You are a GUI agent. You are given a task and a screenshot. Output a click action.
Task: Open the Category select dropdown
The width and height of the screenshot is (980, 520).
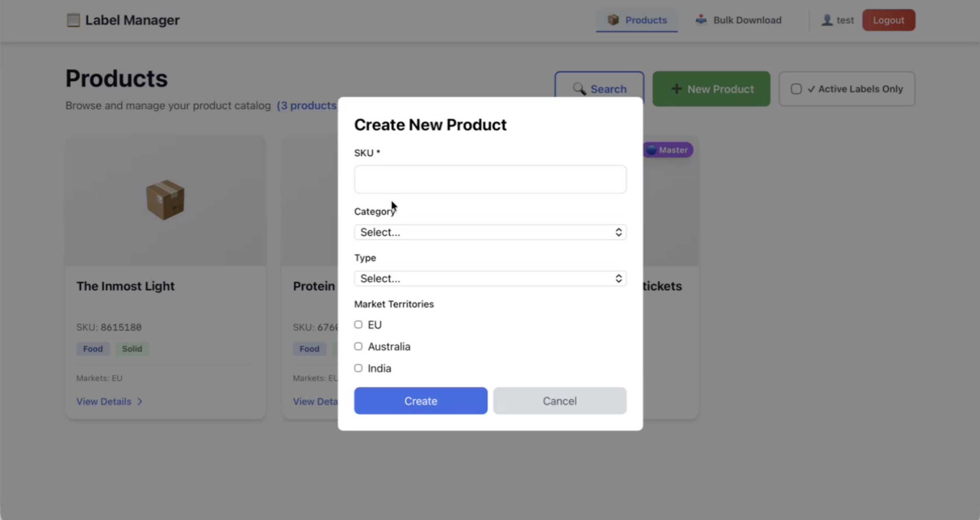pos(490,232)
